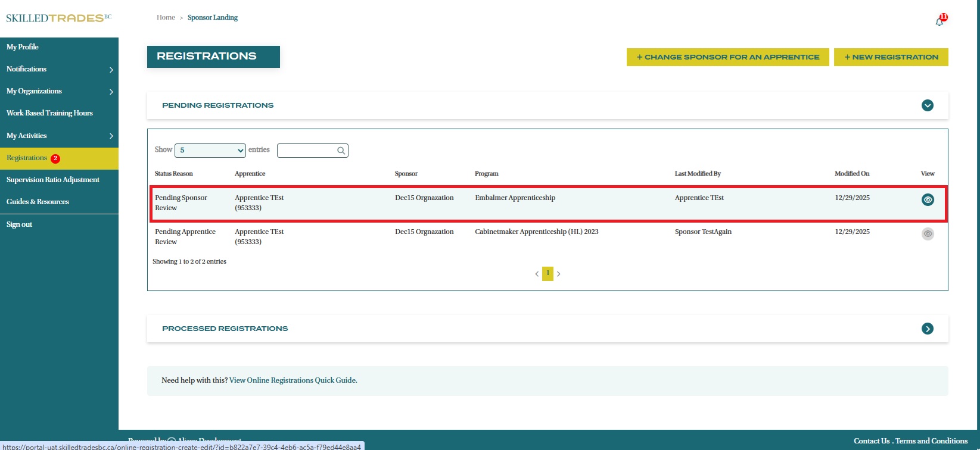The image size is (980, 450).
Task: Collapse the Pending Registrations section
Action: [x=927, y=105]
